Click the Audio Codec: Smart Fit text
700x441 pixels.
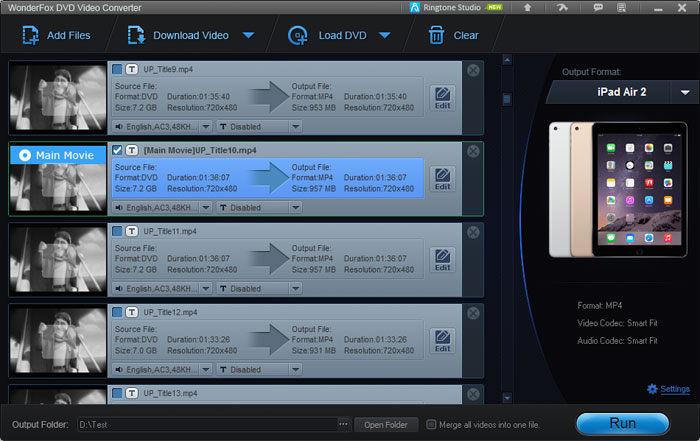[x=617, y=341]
